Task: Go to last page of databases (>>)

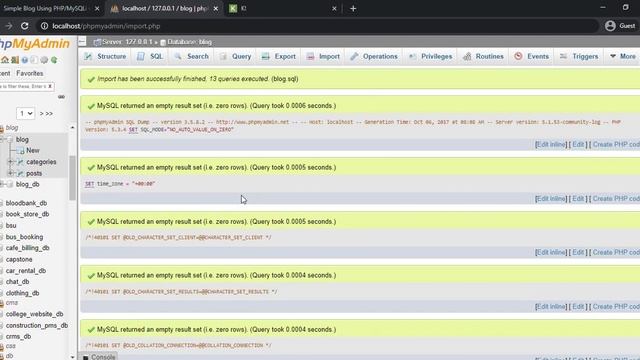Action: click(x=49, y=113)
